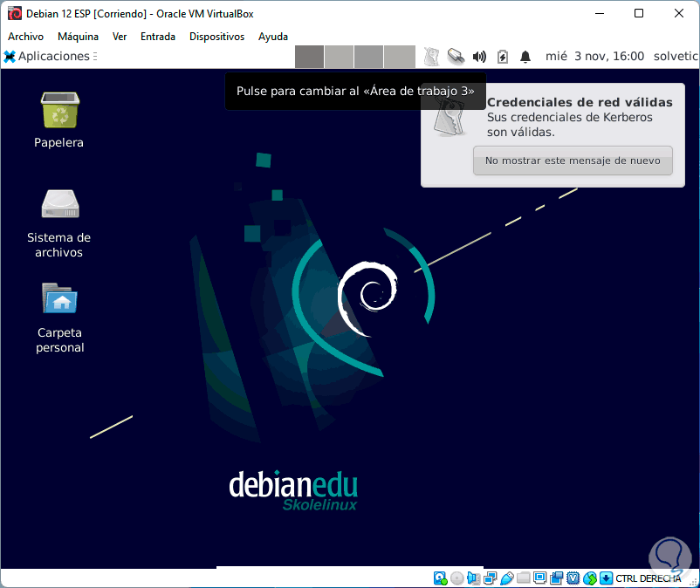Switch to workspace 4 in the pager
The image size is (700, 588).
click(x=400, y=57)
